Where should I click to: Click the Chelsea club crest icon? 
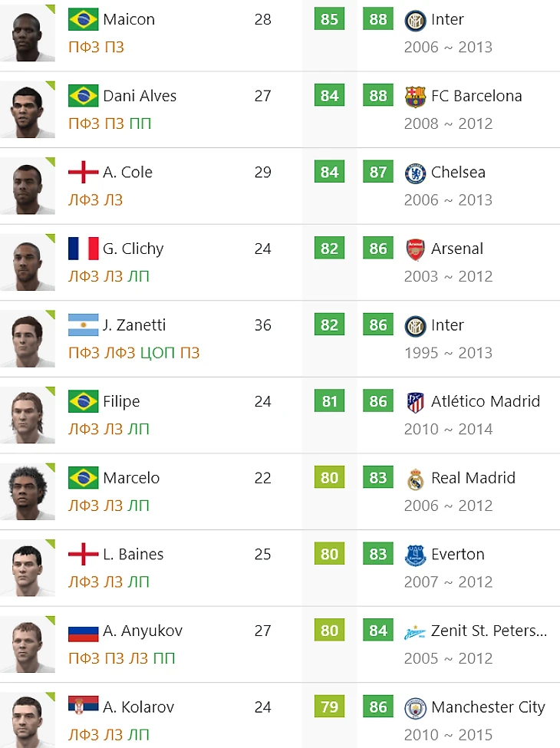point(415,173)
